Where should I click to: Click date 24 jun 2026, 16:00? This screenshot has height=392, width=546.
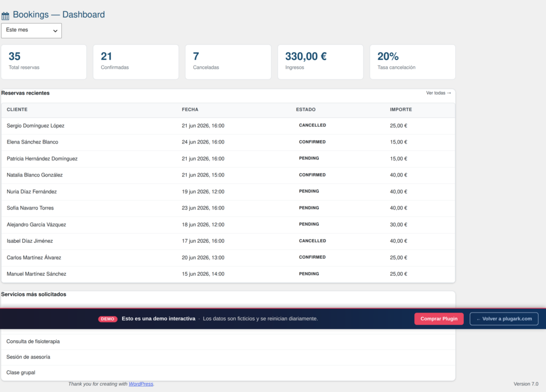click(203, 142)
